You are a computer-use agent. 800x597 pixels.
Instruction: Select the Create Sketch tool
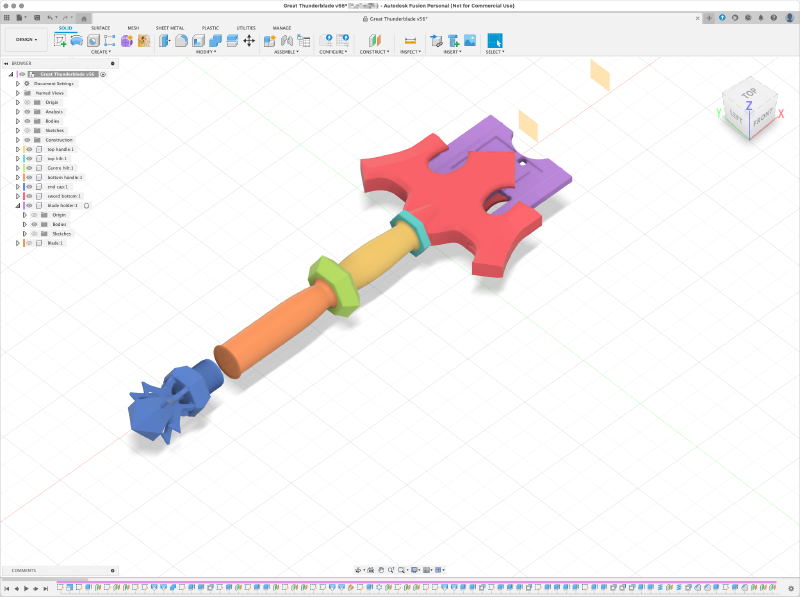tap(60, 41)
